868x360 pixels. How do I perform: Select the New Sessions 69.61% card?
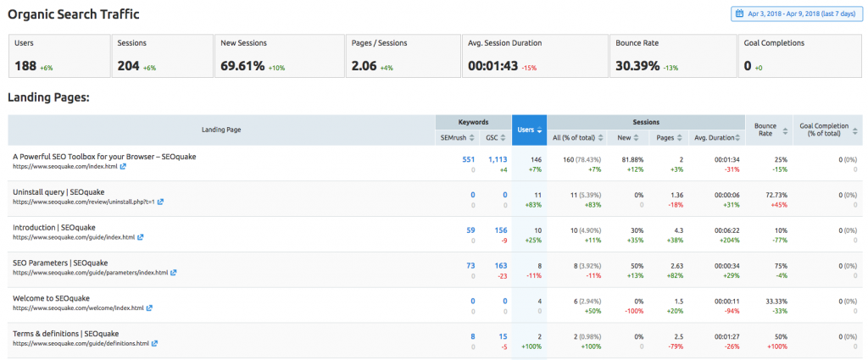coord(279,56)
